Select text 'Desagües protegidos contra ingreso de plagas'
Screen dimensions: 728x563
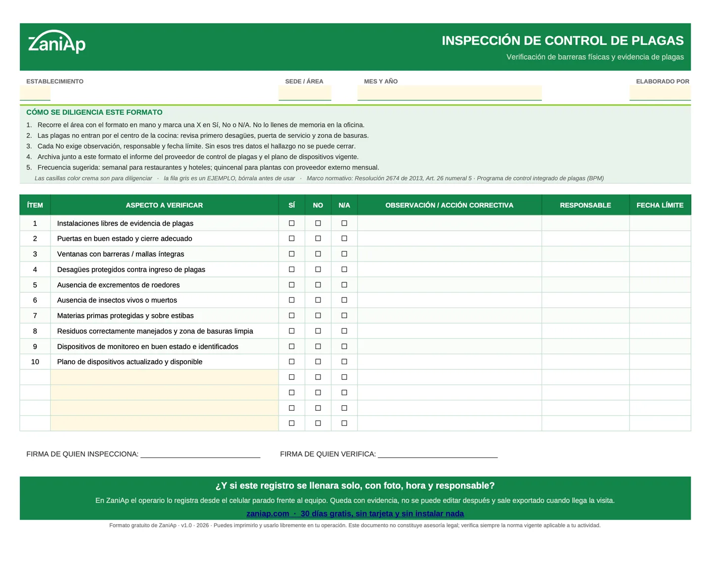click(131, 269)
